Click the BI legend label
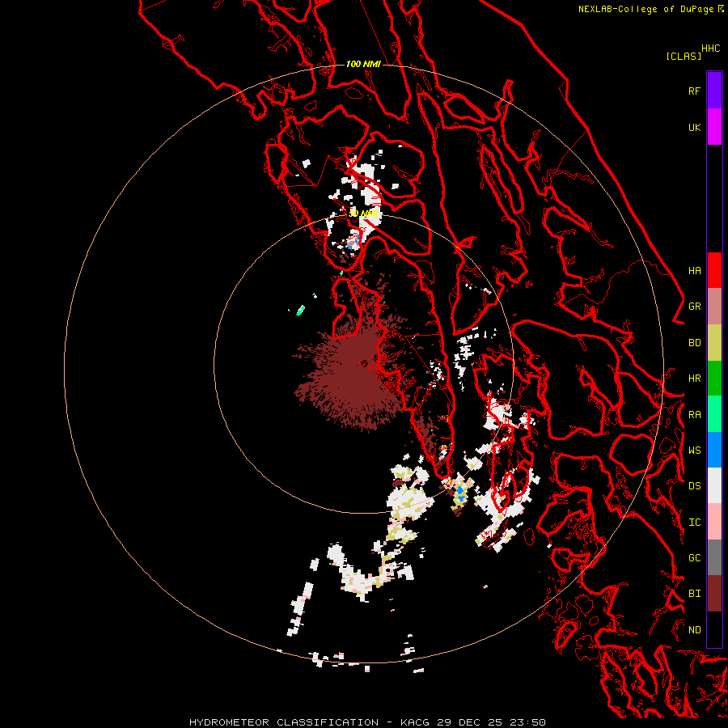Viewport: 728px width, 728px height. [x=694, y=594]
